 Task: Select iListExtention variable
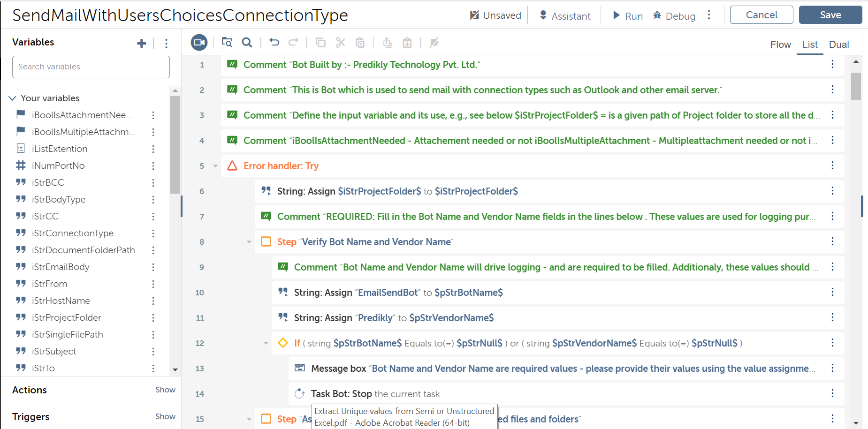click(x=60, y=149)
